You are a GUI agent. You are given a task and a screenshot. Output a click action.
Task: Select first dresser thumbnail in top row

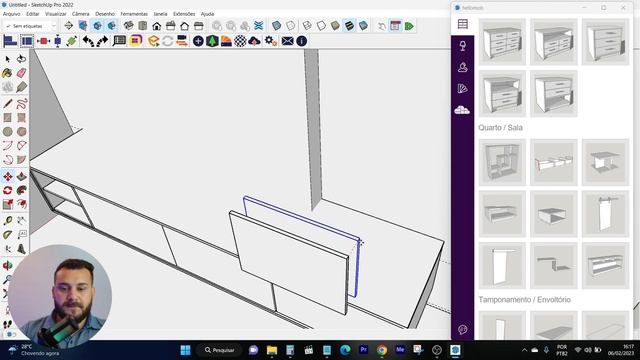click(502, 42)
